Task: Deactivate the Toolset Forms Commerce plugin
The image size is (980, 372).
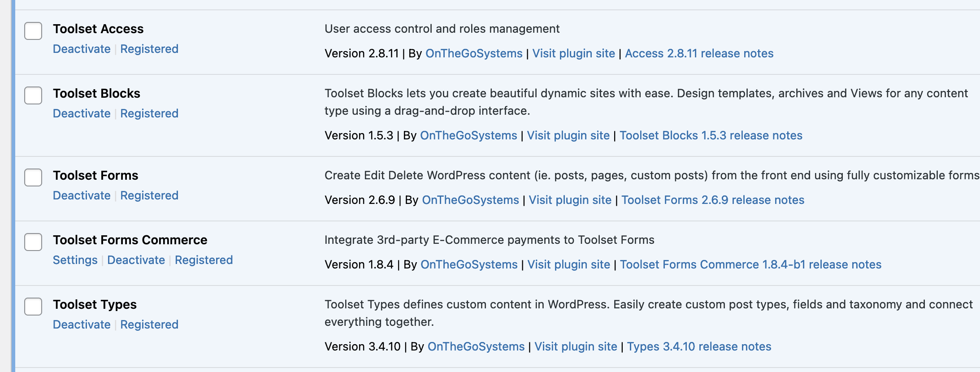Action: pyautogui.click(x=136, y=260)
